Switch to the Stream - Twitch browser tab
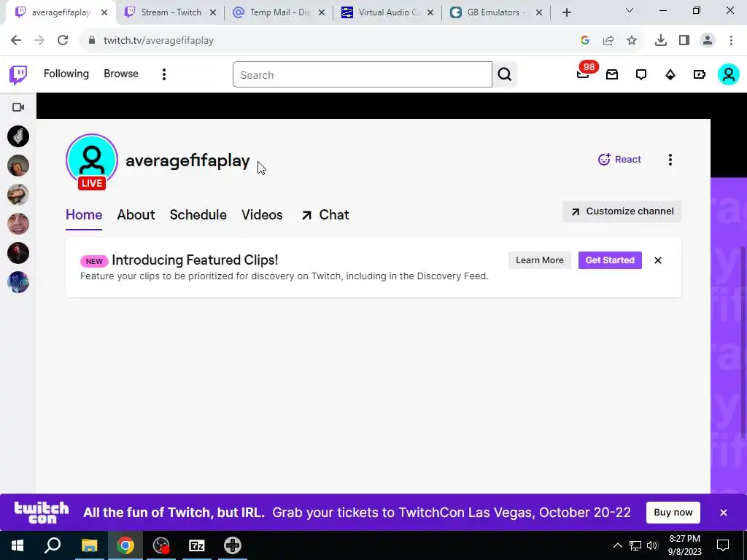Screen dimensions: 747x560 [x=169, y=12]
